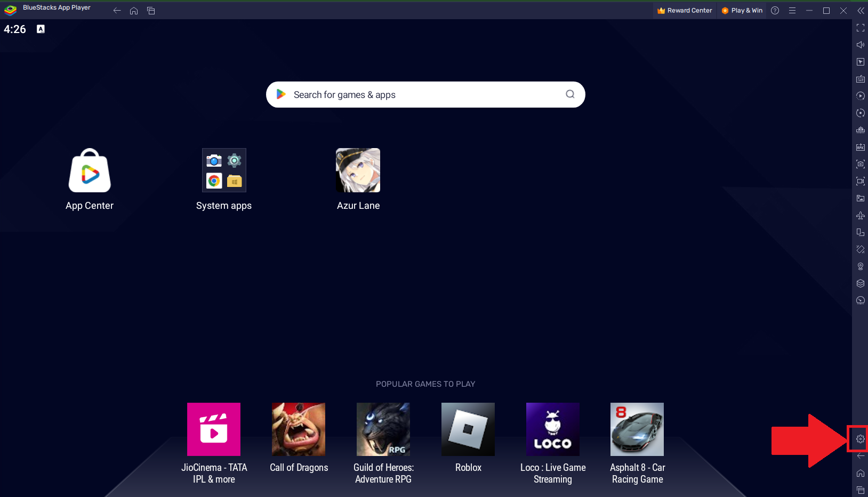Click the sidebar Android home button
The height and width of the screenshot is (497, 868).
861,473
